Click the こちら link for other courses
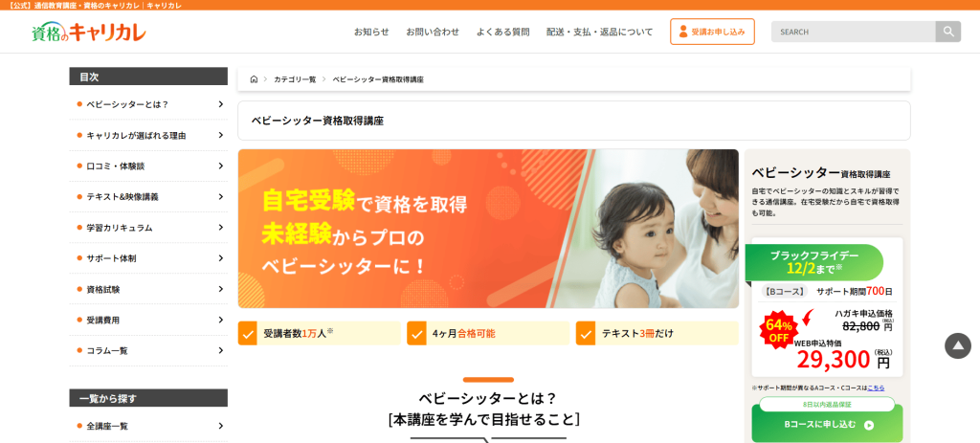Viewport: 980px width, 443px height. [876, 388]
